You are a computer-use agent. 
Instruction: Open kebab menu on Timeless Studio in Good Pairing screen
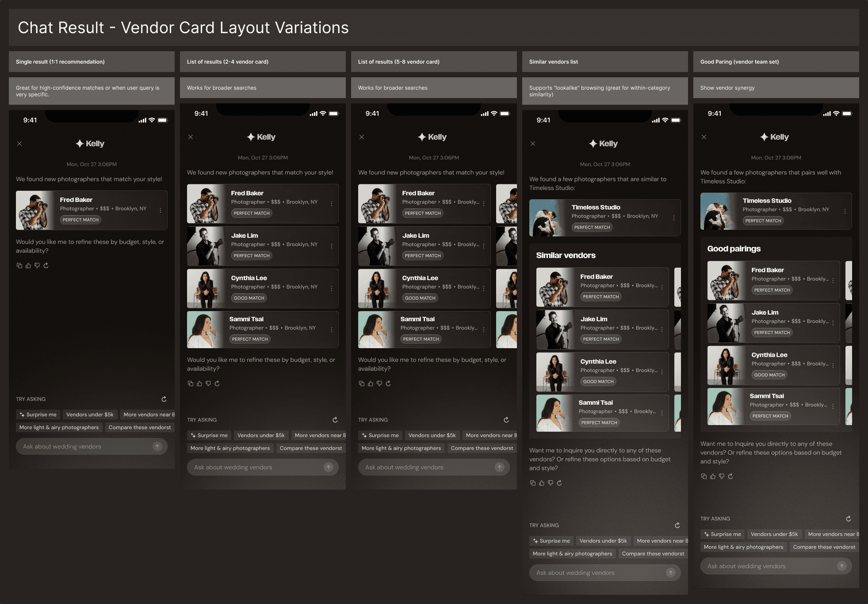click(845, 211)
